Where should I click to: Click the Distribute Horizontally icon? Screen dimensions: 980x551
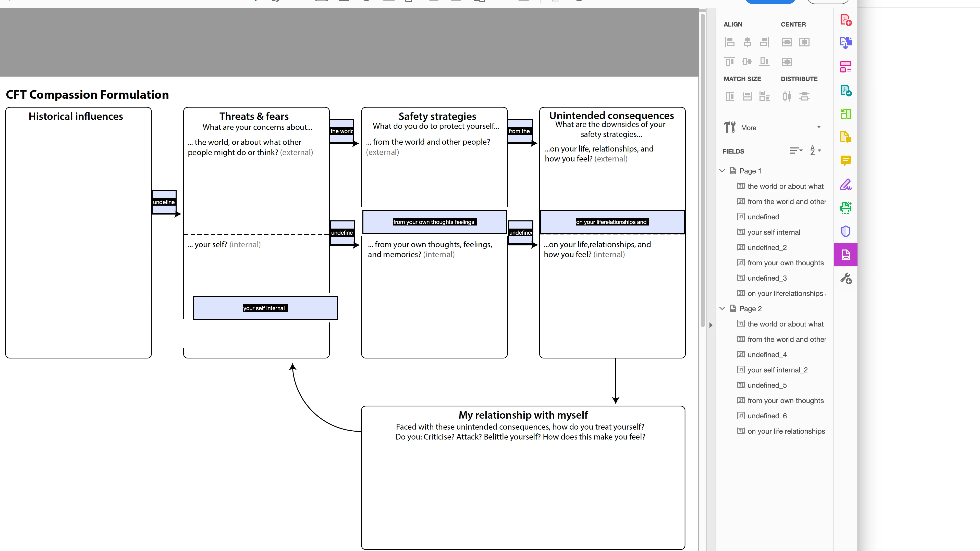pyautogui.click(x=787, y=97)
